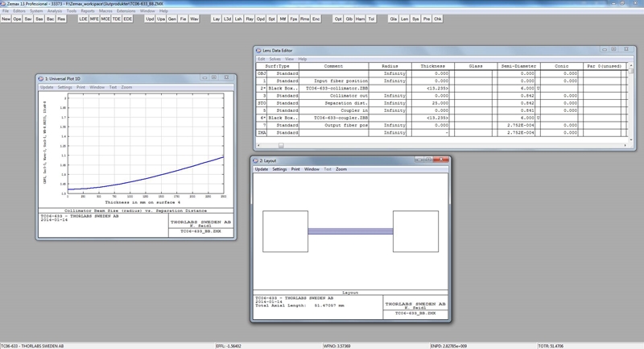
Task: Open a file with Ope toolbar button
Action: pyautogui.click(x=17, y=19)
